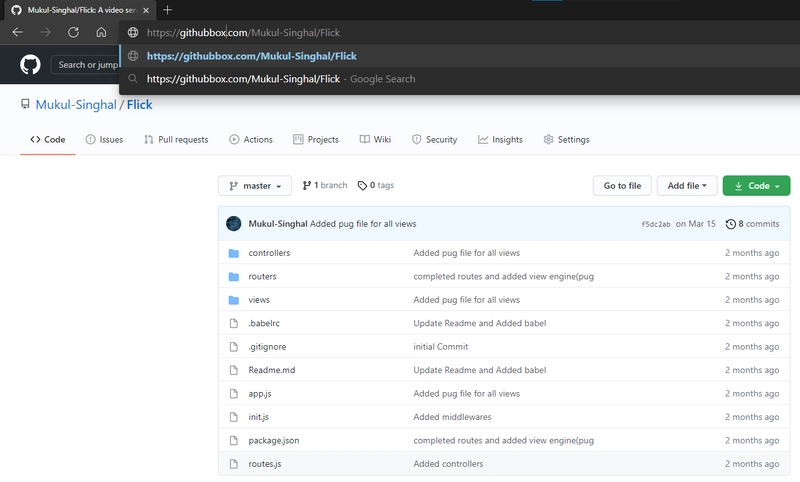Open the Flick repository link
Viewport: 800px width, 482px height.
pos(139,105)
